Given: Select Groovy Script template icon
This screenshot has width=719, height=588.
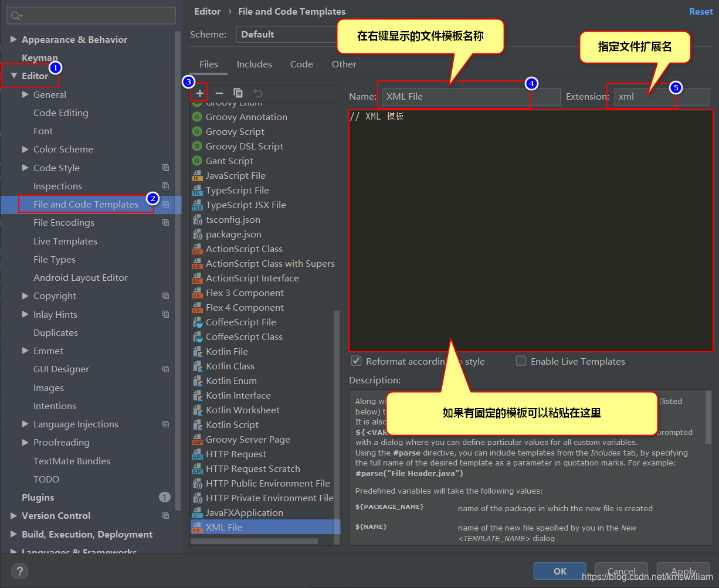Looking at the screenshot, I should (197, 131).
